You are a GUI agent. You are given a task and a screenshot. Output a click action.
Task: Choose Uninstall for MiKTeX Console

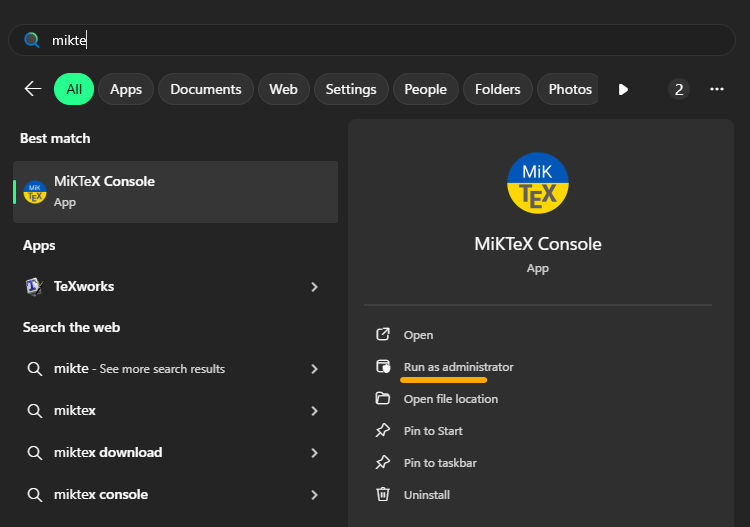[x=427, y=495]
